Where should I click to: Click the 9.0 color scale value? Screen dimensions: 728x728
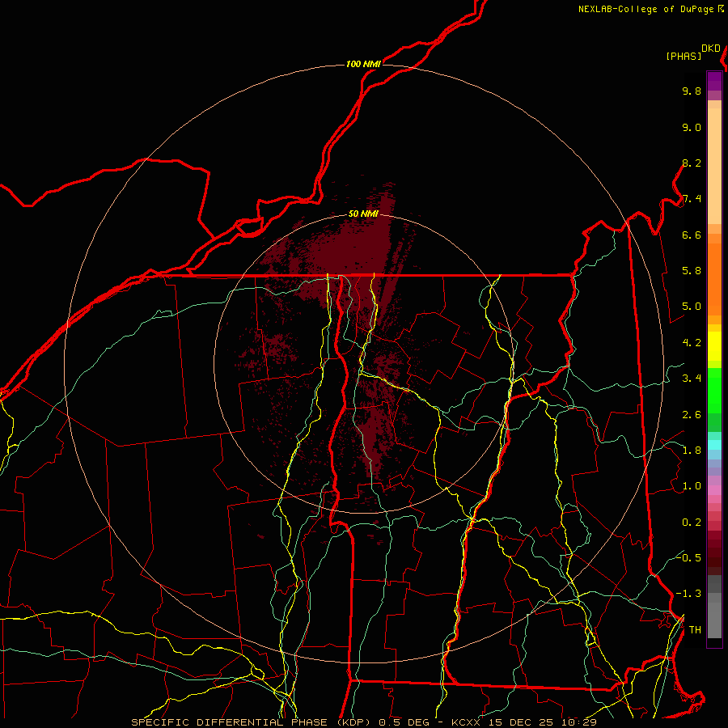(x=692, y=128)
